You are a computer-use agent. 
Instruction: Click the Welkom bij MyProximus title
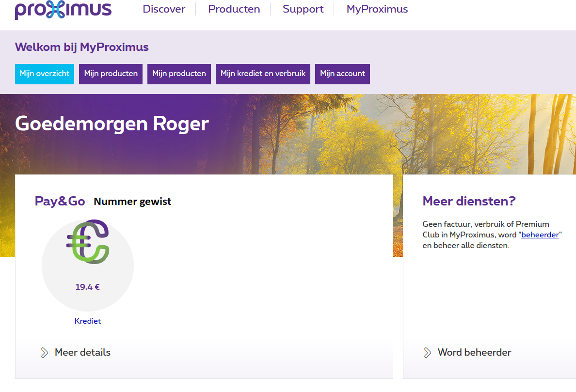pos(82,47)
